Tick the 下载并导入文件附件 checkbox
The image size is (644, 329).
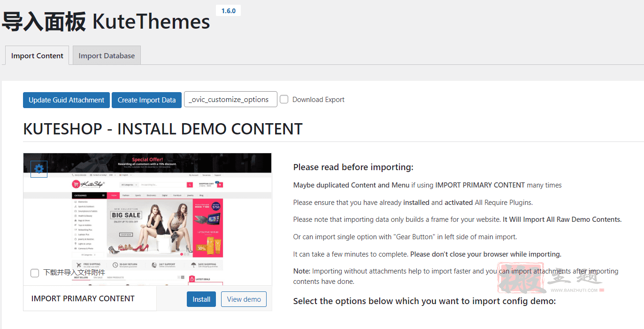point(35,273)
